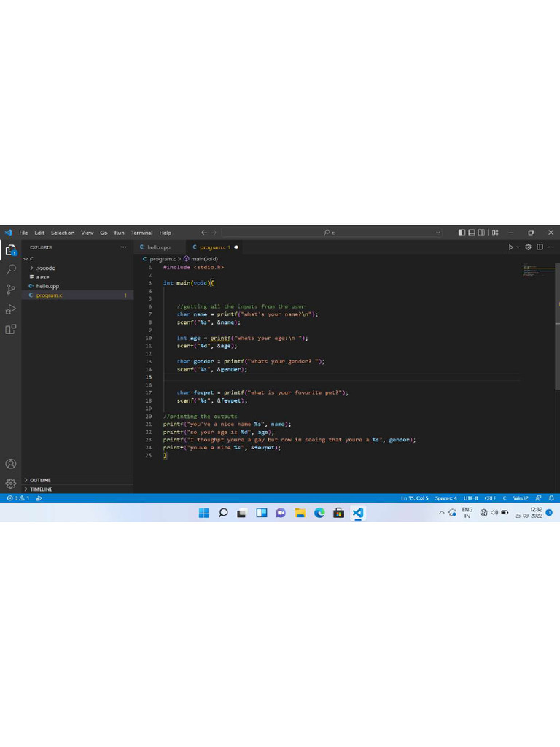The height and width of the screenshot is (747, 560).
Task: Open the command center search box
Action: coord(332,233)
